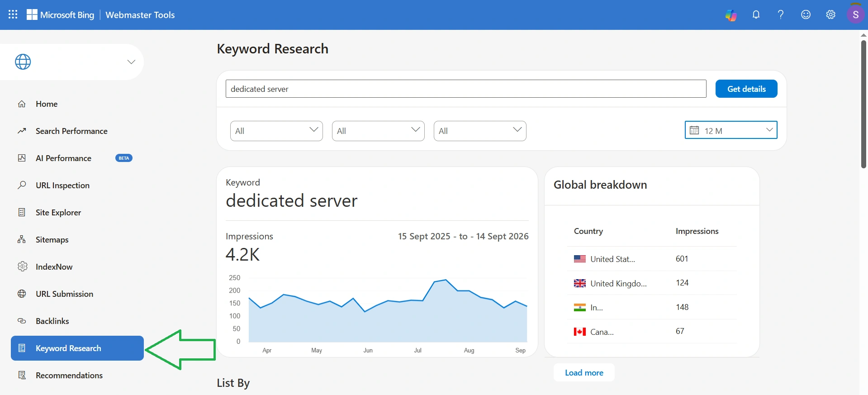The width and height of the screenshot is (868, 395).
Task: Click Load more under Global breakdown
Action: point(584,372)
